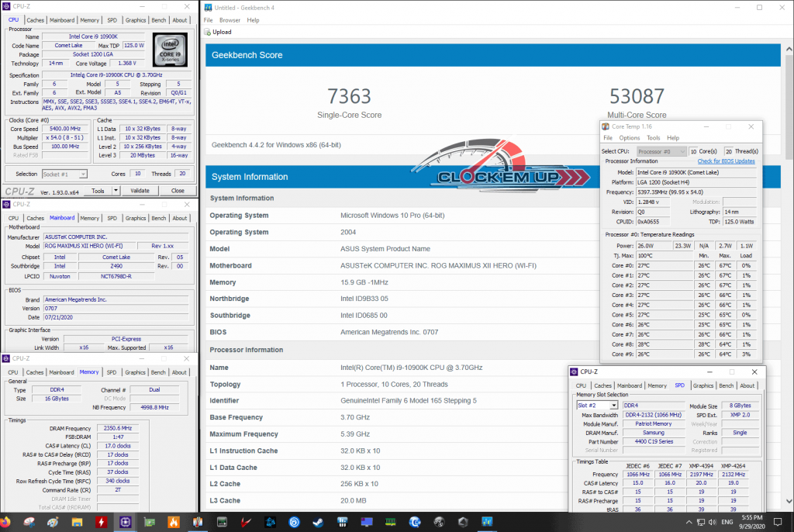Open Firefox from the taskbar
Viewport: 794px width, 532px height.
point(6,523)
